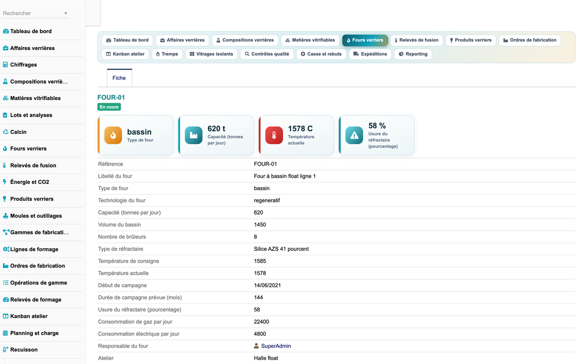Open the Rechercher dropdown arrow
588x364 pixels.
pos(66,13)
